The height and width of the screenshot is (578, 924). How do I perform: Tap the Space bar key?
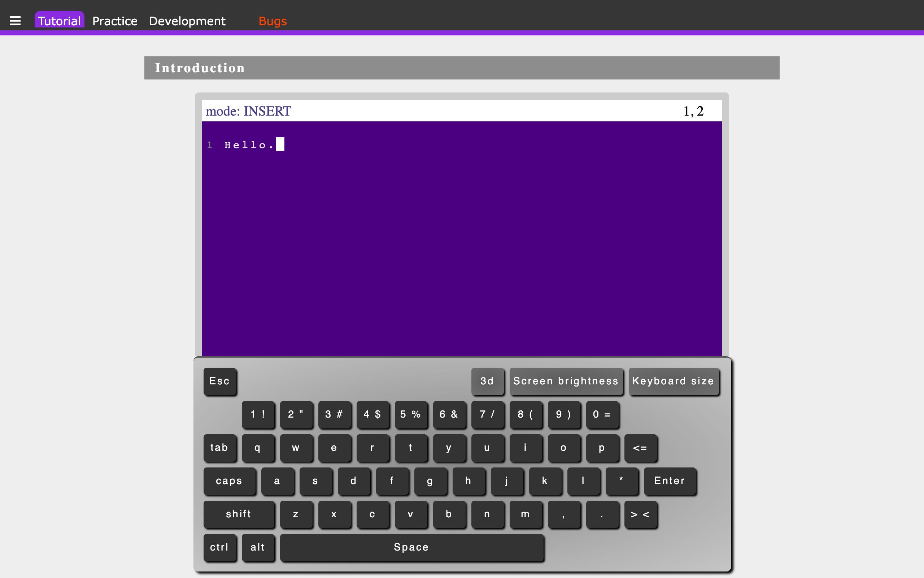(x=411, y=547)
